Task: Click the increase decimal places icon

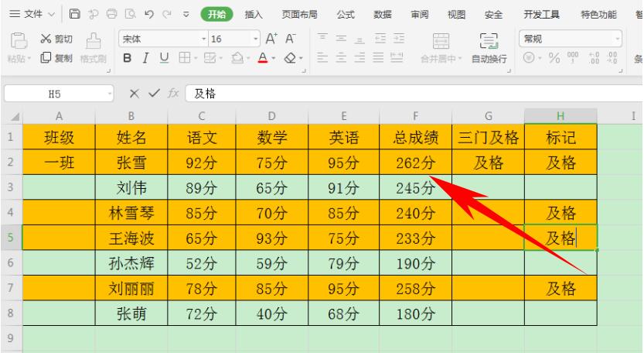Action: click(x=594, y=57)
